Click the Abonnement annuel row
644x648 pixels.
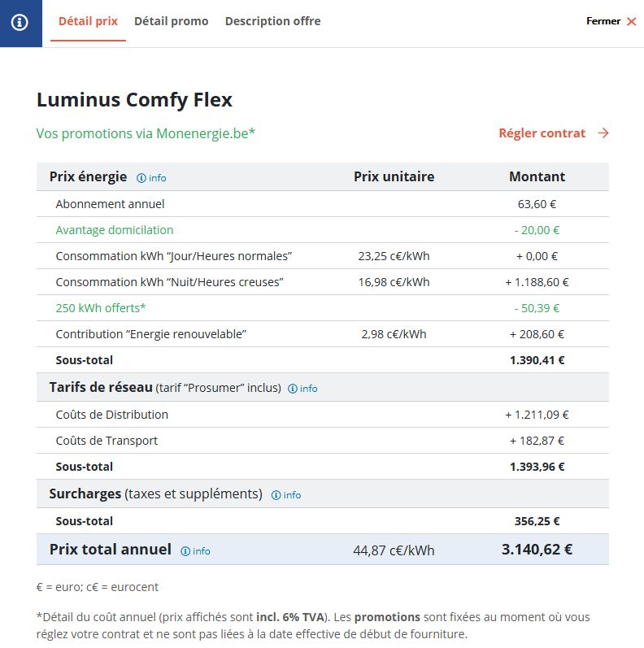(323, 204)
